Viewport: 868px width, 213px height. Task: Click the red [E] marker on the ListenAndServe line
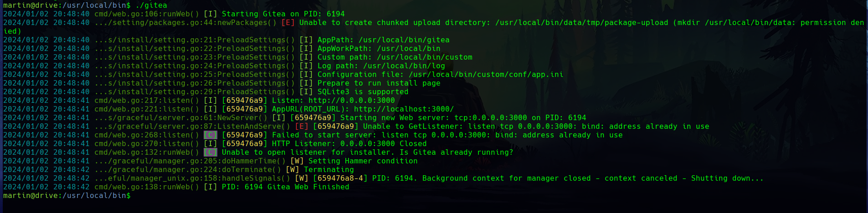[x=302, y=127]
